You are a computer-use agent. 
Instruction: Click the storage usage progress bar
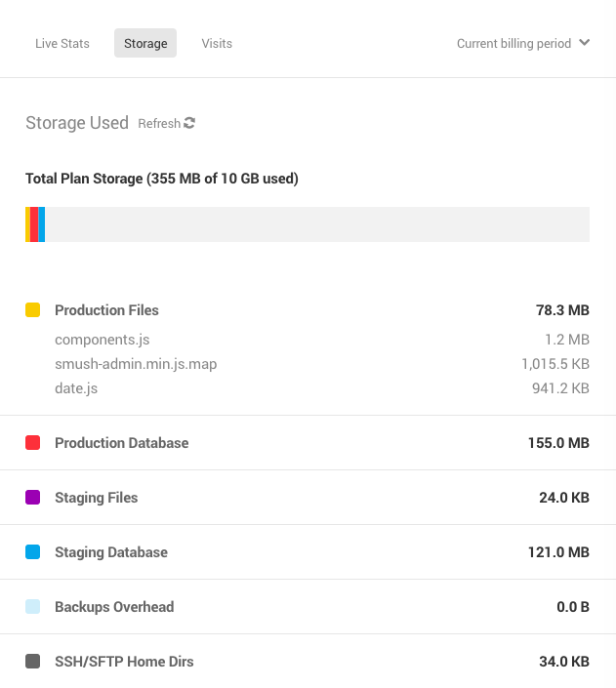coord(308,224)
